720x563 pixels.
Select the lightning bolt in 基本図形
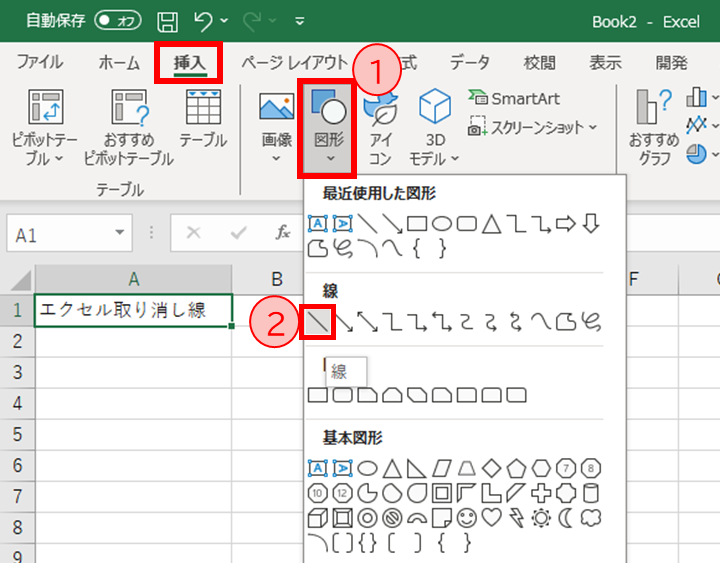click(516, 518)
